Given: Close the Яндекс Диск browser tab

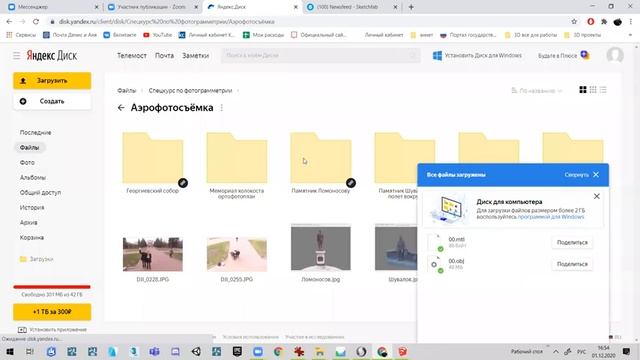Looking at the screenshot, I should pyautogui.click(x=296, y=7).
